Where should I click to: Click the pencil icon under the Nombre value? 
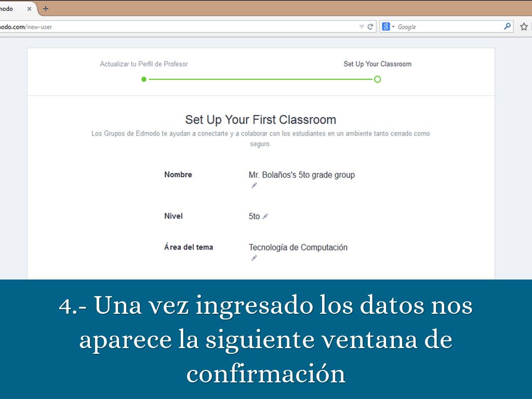pos(254,185)
